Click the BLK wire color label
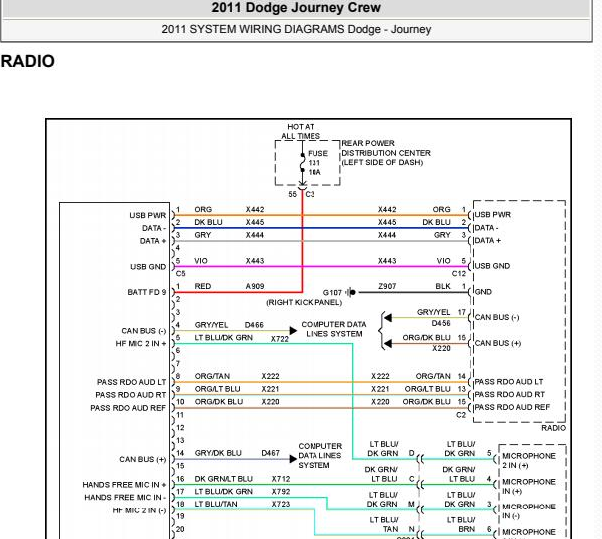 [443, 286]
